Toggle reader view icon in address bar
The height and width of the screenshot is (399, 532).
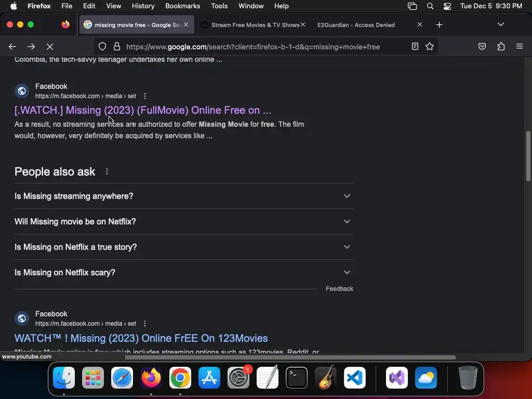415,46
